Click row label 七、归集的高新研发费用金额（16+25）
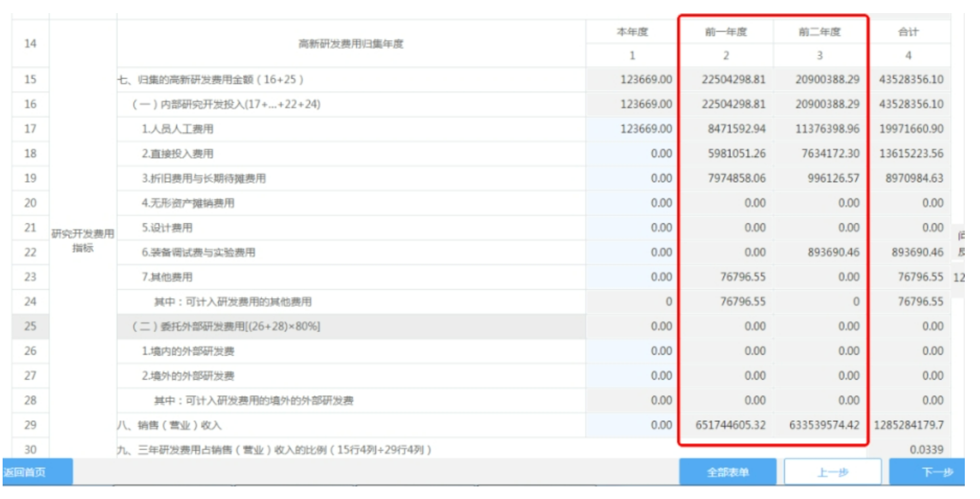Image resolution: width=980 pixels, height=499 pixels. 210,79
